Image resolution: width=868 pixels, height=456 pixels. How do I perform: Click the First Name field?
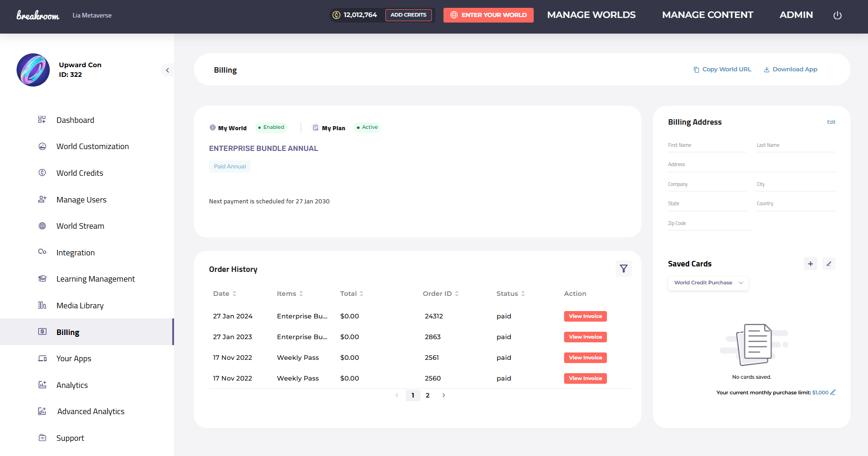(x=707, y=145)
